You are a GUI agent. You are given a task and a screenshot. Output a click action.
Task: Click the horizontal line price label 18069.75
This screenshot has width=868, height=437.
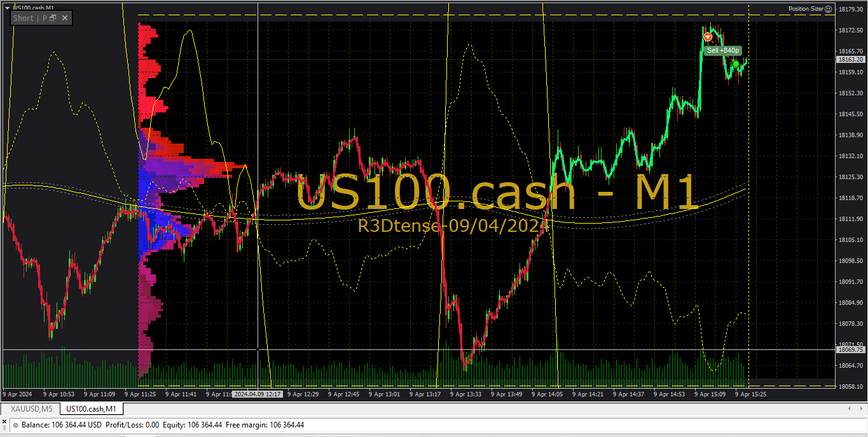851,349
